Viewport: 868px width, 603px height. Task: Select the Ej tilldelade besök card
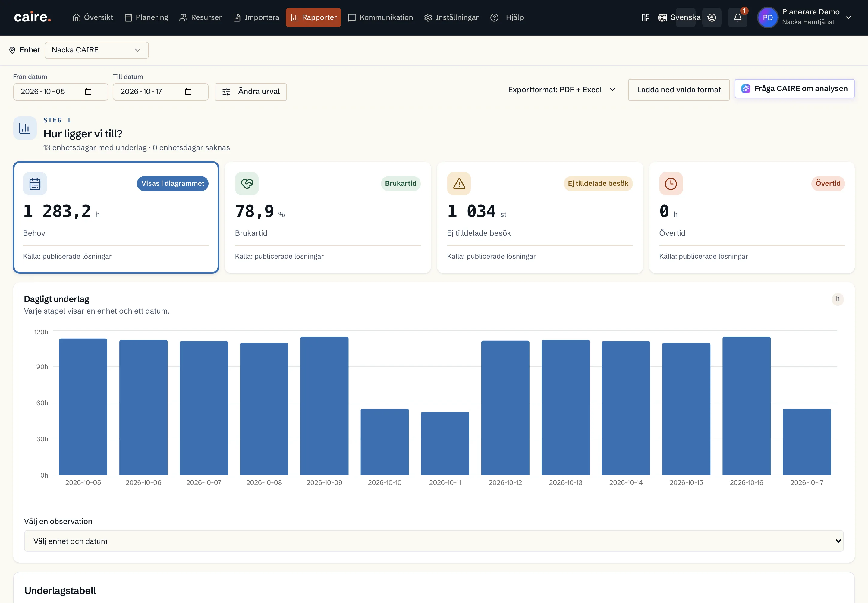[539, 217]
